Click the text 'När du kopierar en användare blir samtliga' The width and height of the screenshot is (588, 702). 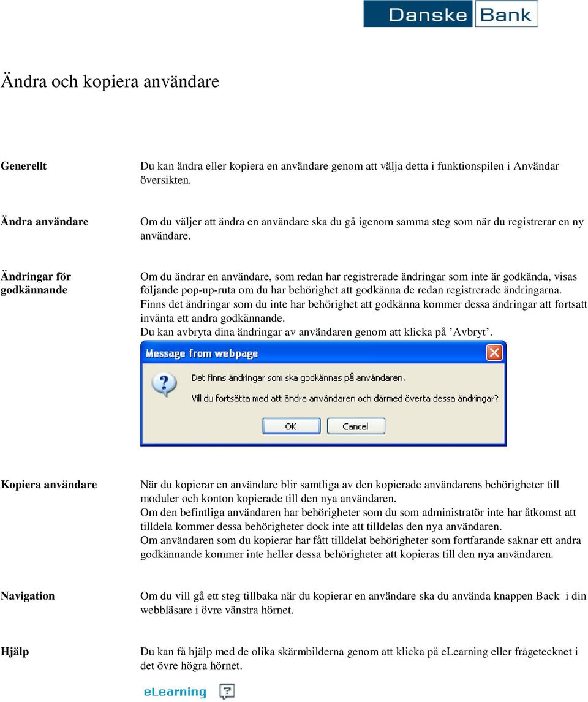pyautogui.click(x=241, y=485)
